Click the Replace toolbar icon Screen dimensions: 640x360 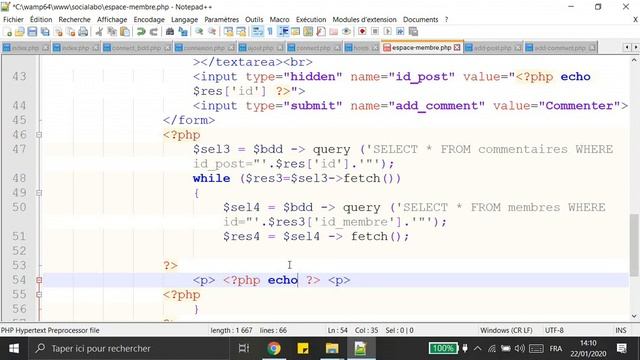(x=183, y=31)
